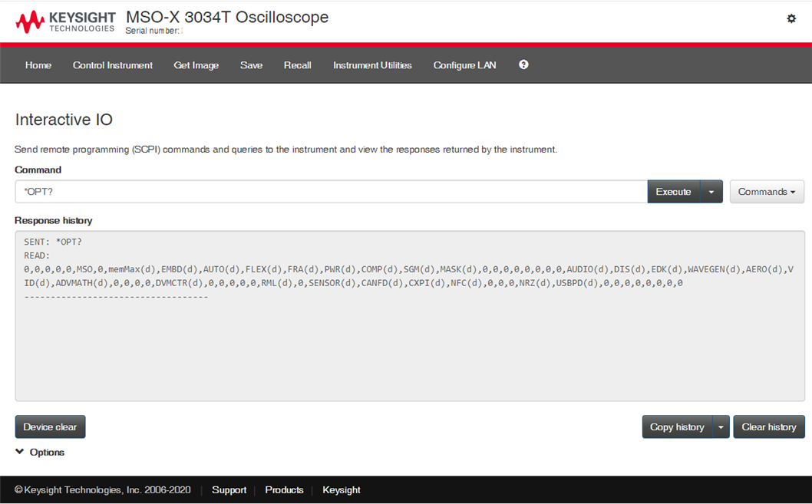The width and height of the screenshot is (812, 504).
Task: Open the Keysight footer link
Action: click(342, 490)
